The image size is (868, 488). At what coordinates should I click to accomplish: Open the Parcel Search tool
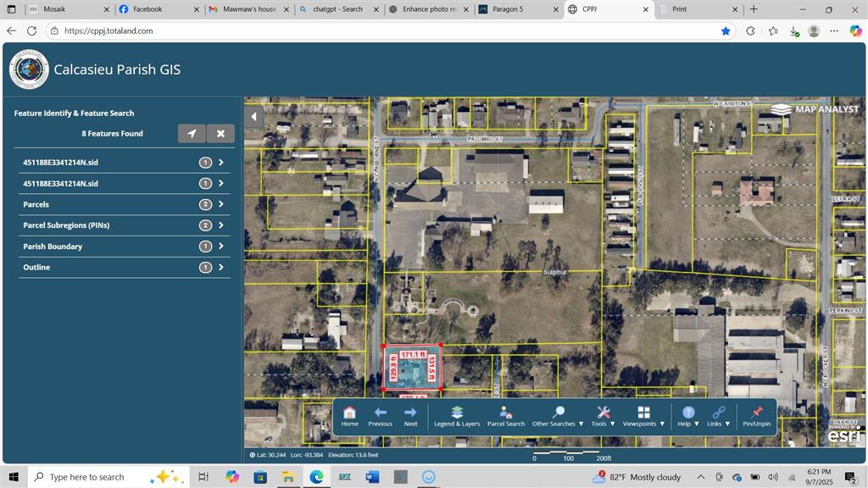505,417
